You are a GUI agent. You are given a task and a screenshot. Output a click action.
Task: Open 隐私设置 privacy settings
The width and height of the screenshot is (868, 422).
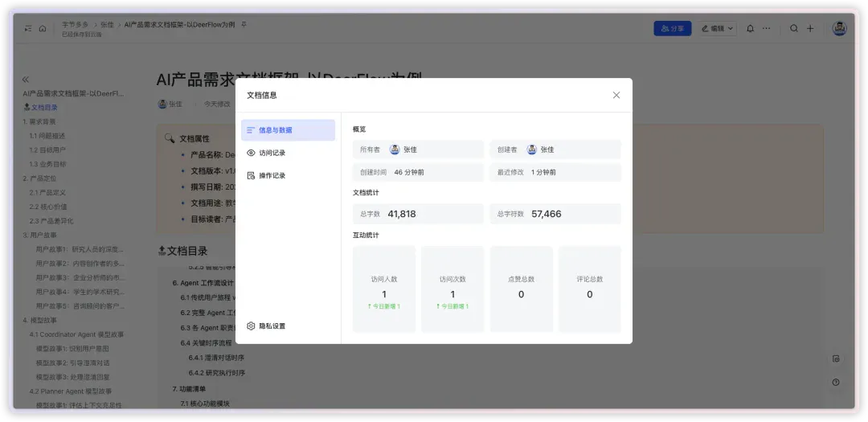tap(266, 326)
